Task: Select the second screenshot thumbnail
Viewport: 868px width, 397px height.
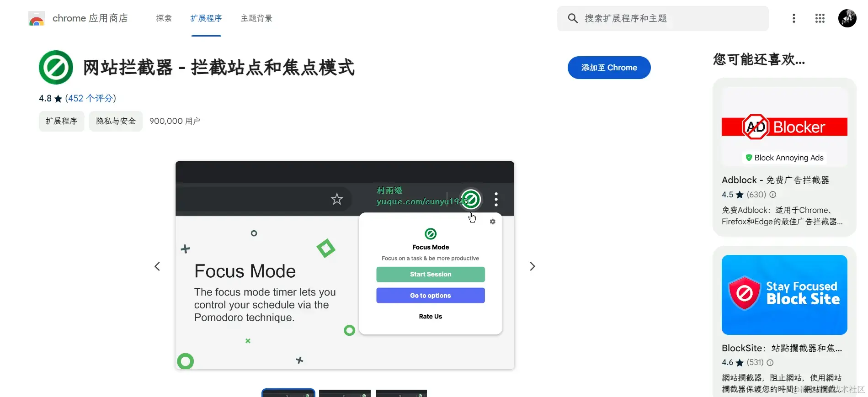Action: pos(345,393)
